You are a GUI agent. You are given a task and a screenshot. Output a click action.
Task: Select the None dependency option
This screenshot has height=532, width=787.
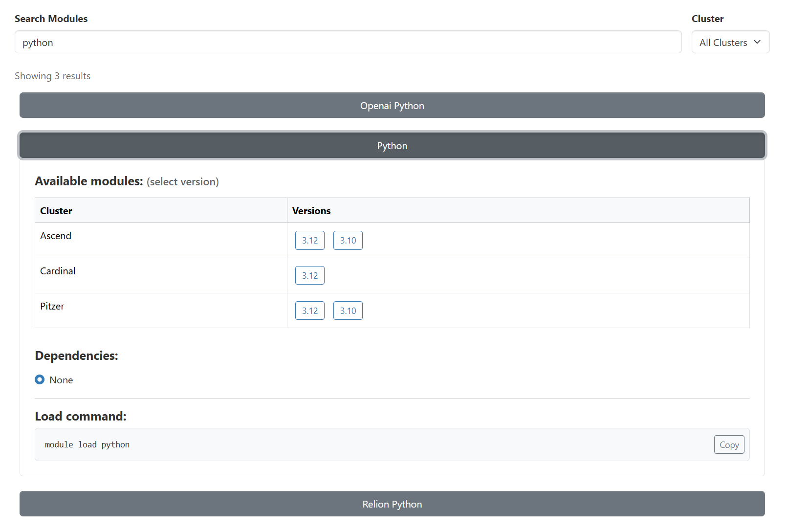(x=40, y=379)
